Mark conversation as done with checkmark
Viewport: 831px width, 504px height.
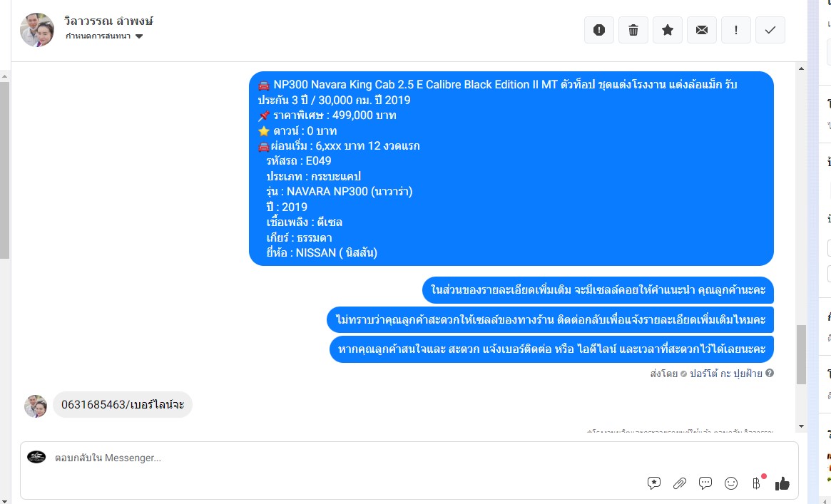click(770, 30)
